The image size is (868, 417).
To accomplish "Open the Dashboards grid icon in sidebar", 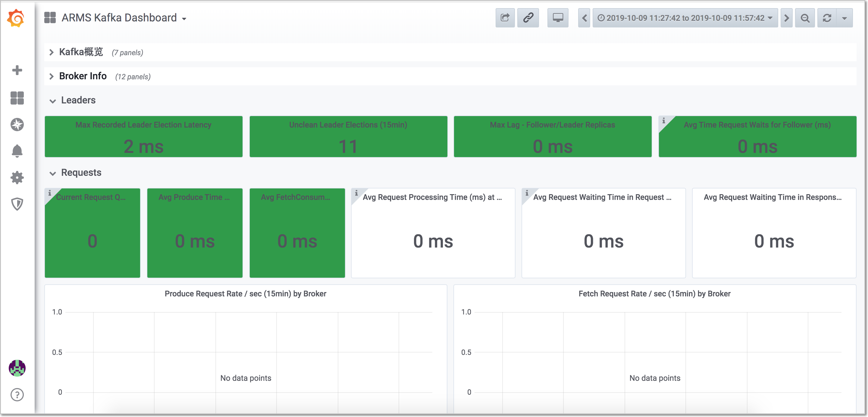I will pos(17,98).
